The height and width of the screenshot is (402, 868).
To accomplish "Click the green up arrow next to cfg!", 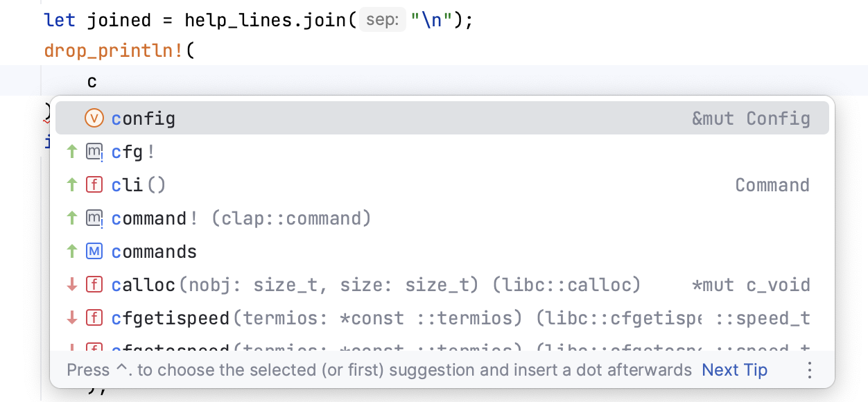I will [71, 151].
